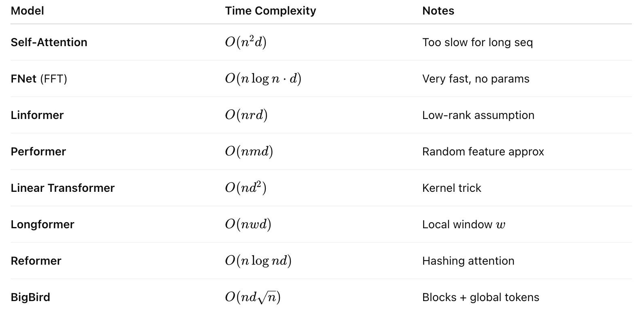644x310 pixels.
Task: Select the Self-Attention row label
Action: pyautogui.click(x=49, y=42)
